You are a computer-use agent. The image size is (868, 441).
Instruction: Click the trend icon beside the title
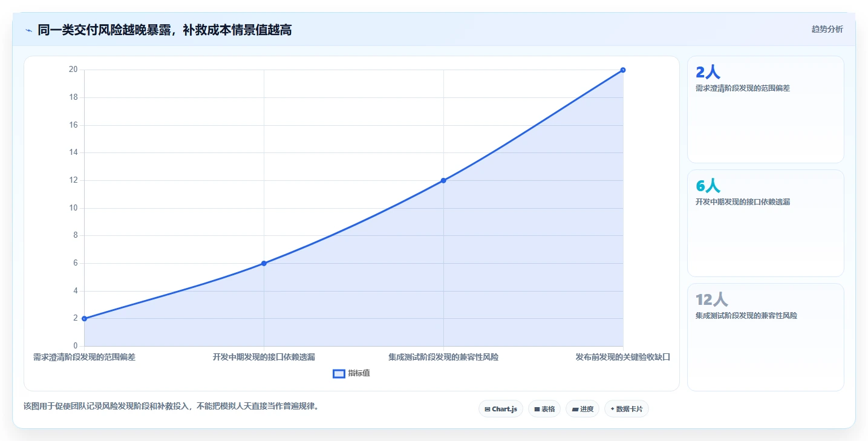tap(28, 30)
